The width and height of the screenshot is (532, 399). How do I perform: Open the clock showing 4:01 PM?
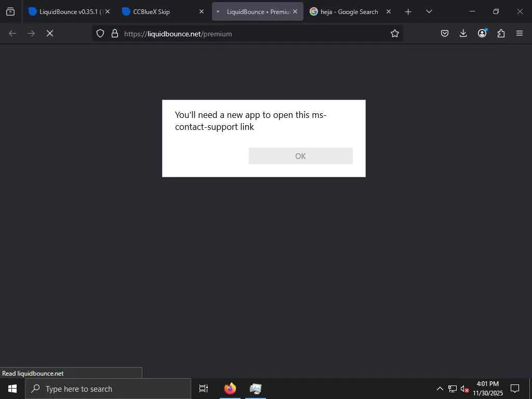click(488, 389)
